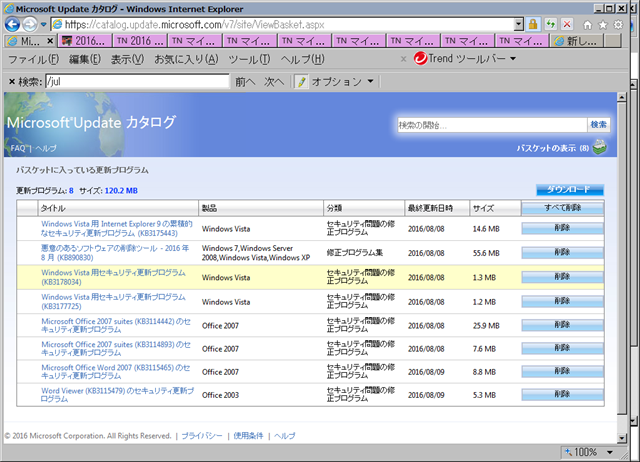Remove KB3115479 Word Viewer row with 削除
The height and width of the screenshot is (462, 640).
[x=562, y=395]
